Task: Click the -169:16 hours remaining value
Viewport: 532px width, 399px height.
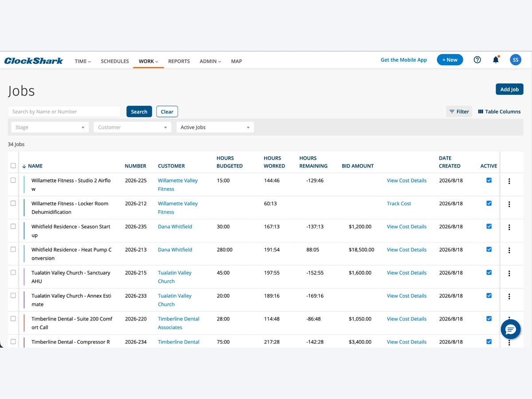Action: [x=315, y=296]
